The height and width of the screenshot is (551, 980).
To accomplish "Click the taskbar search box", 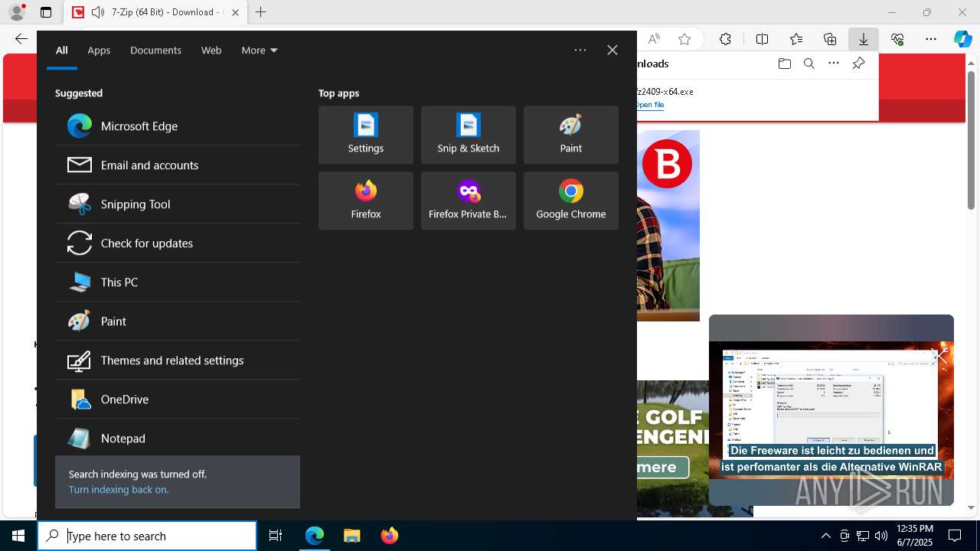I will tap(148, 536).
